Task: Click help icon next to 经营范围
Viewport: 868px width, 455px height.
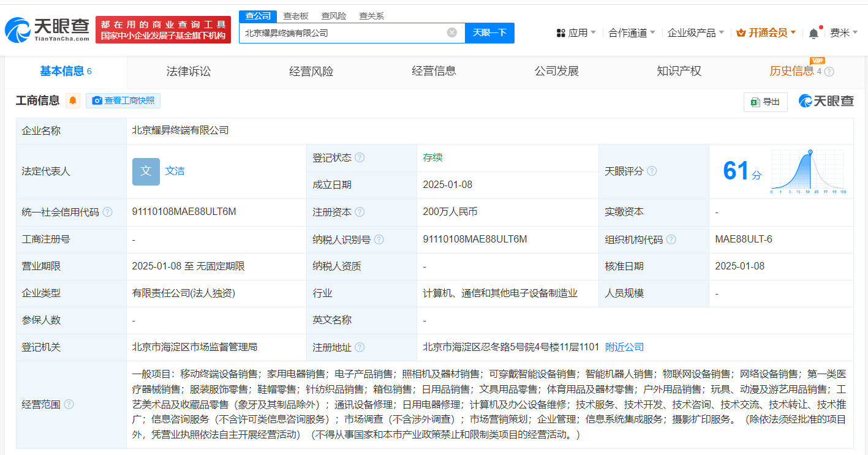Action: 69,404
